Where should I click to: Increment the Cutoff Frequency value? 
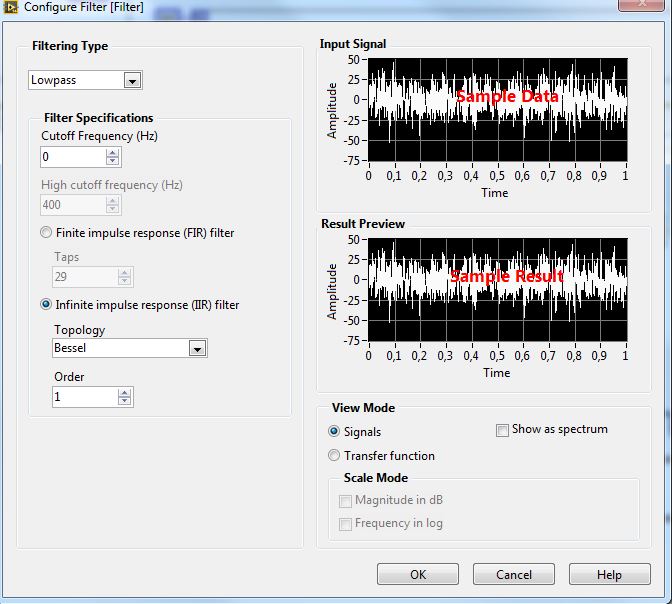click(x=112, y=153)
